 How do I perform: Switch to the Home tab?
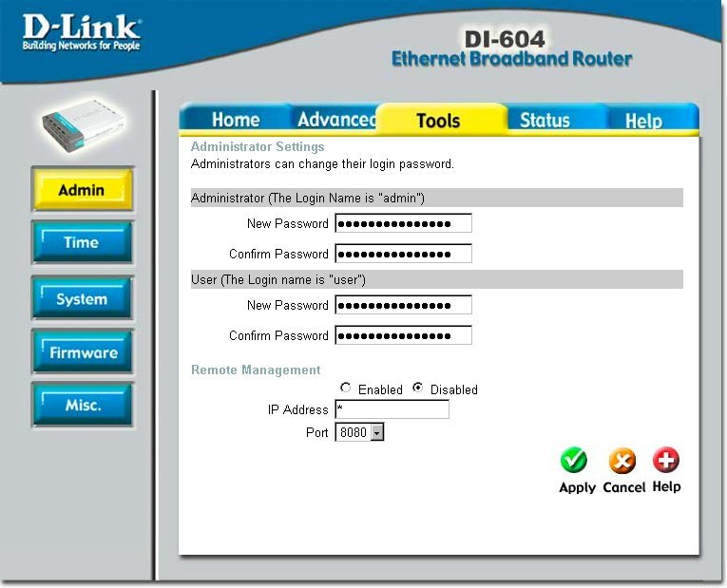[236, 120]
